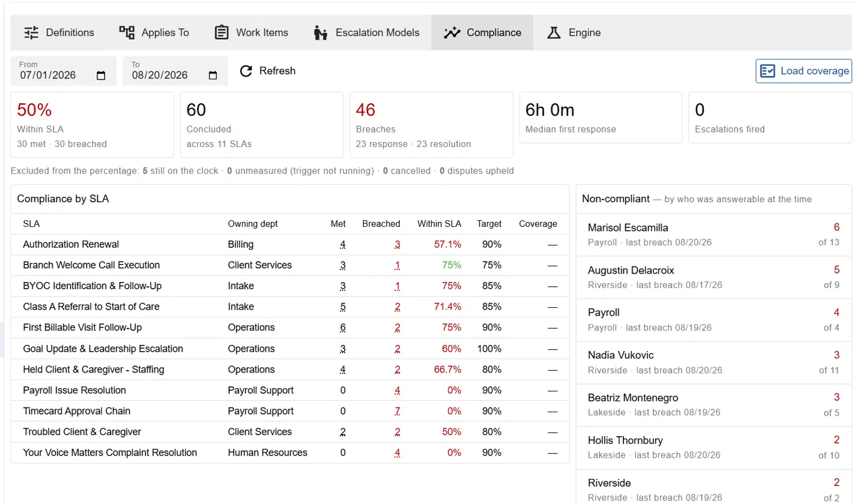The image size is (857, 504).
Task: Click the circular Refresh arrow icon
Action: (246, 71)
